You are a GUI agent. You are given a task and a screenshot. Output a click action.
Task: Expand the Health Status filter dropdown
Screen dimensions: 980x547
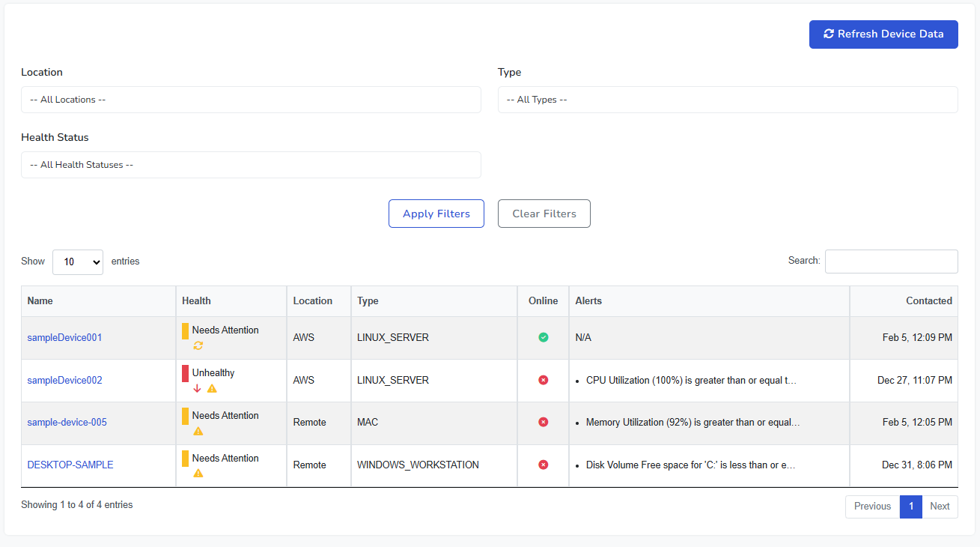pyautogui.click(x=251, y=165)
